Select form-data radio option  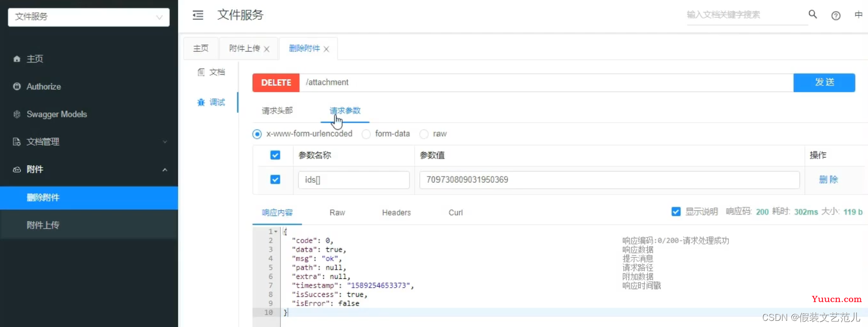tap(366, 134)
